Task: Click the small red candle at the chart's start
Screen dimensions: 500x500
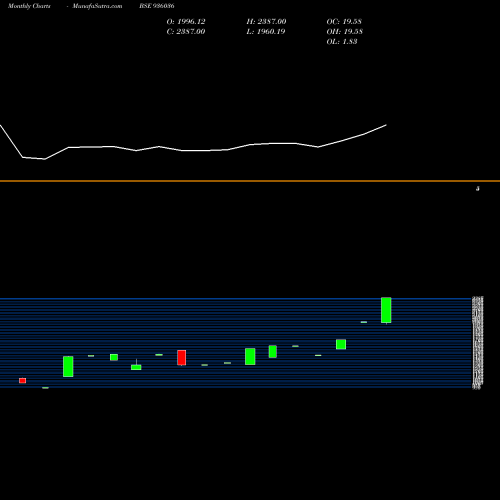Action: (x=22, y=380)
